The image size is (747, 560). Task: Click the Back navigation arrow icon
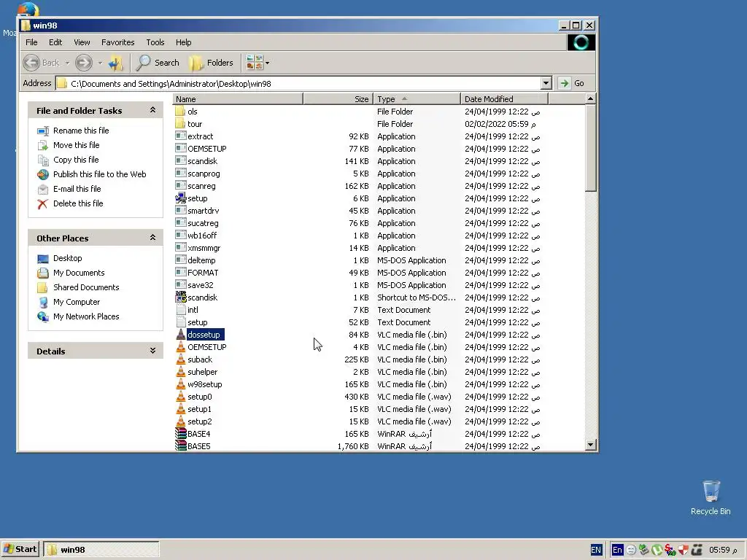31,63
